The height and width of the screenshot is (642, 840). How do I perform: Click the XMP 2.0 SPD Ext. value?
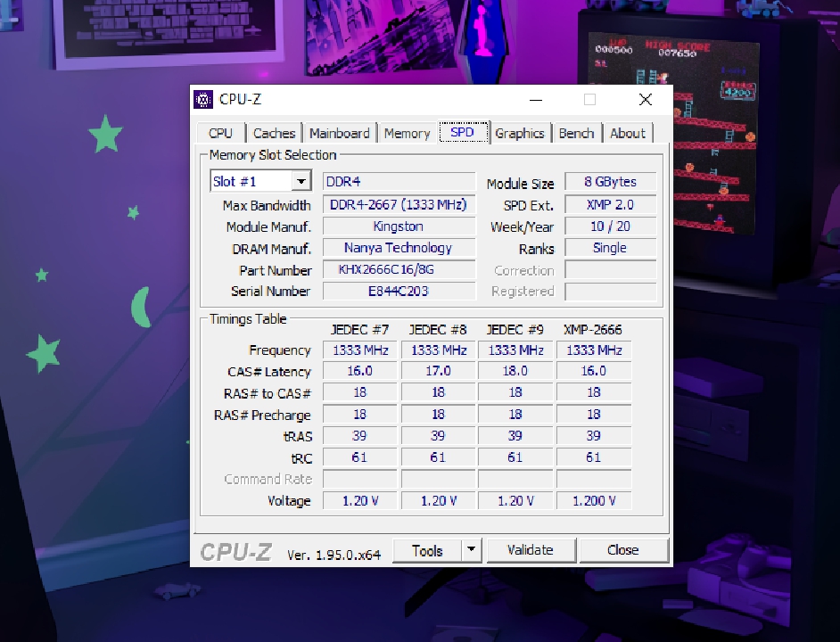pos(611,205)
